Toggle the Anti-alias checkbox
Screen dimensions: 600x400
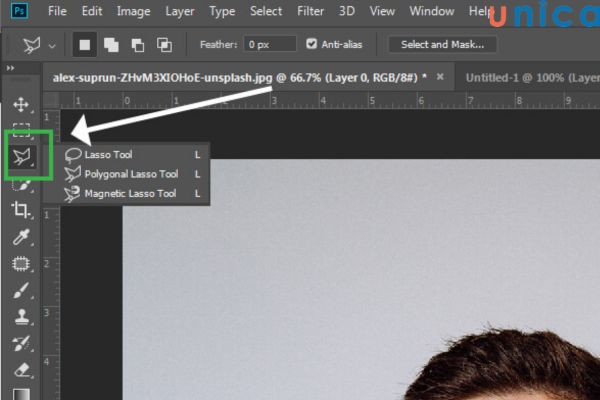click(311, 44)
